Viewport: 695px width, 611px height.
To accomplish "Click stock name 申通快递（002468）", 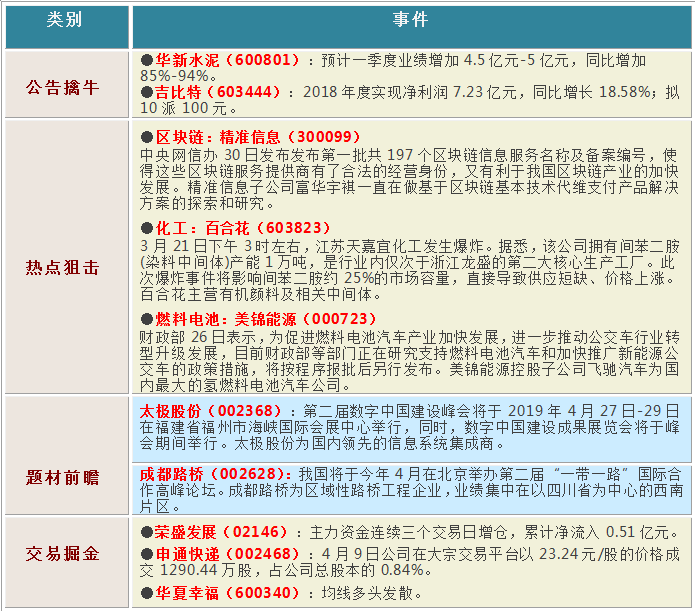I will (x=227, y=554).
